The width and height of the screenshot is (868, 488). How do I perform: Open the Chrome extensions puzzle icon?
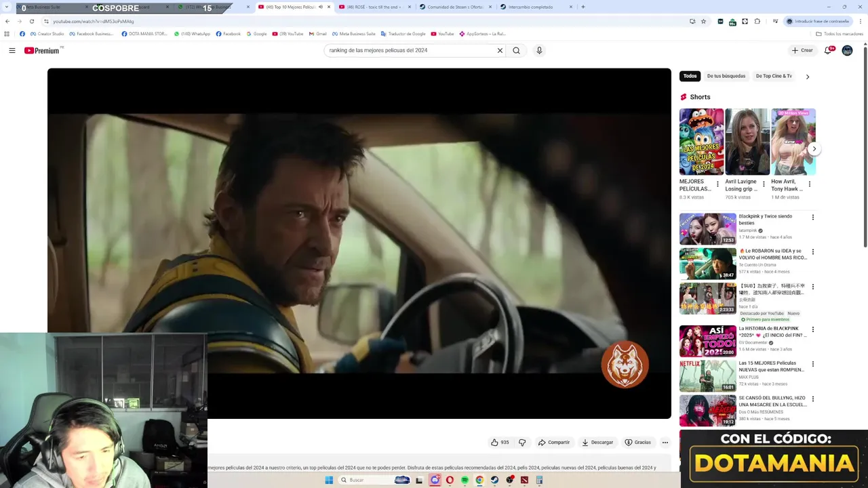pyautogui.click(x=757, y=21)
